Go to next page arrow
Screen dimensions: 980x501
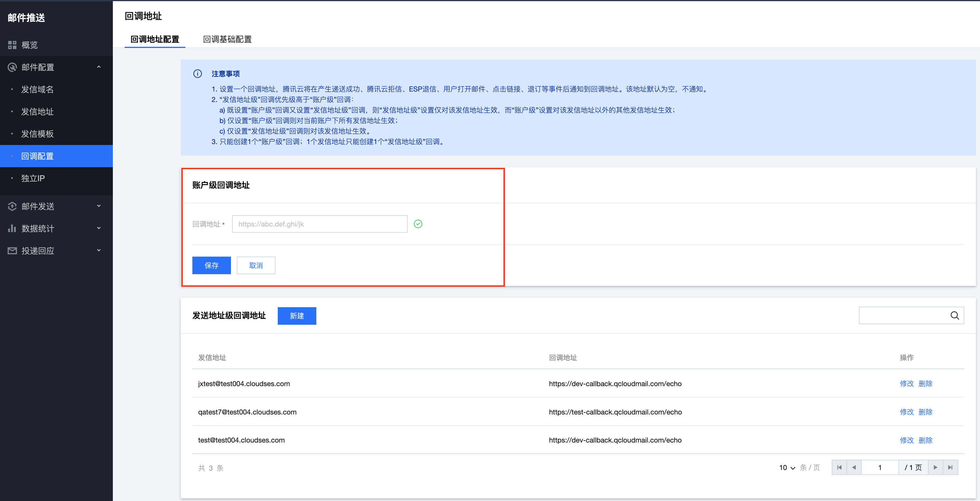tap(936, 467)
